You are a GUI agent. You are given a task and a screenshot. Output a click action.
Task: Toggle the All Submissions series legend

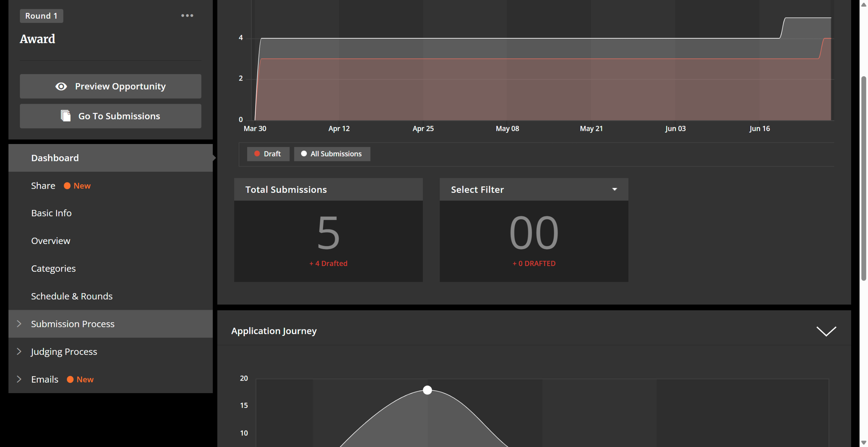(332, 154)
